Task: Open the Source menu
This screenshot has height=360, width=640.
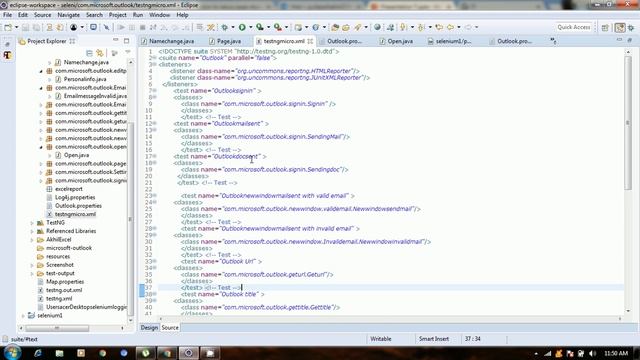Action: [x=42, y=15]
